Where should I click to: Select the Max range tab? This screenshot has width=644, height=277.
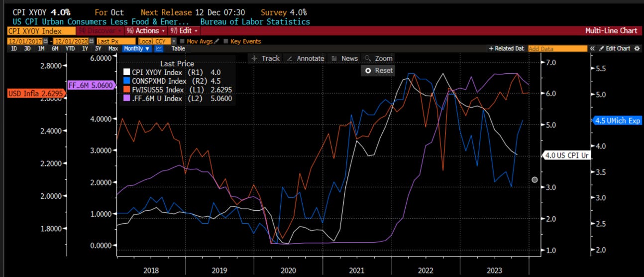[113, 49]
